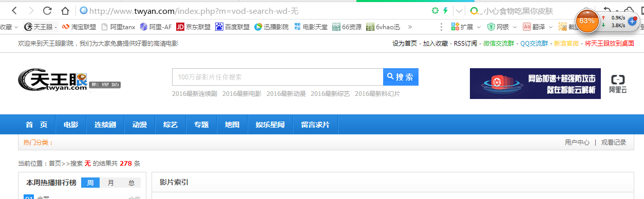Open the 电影 navigation tab
The width and height of the screenshot is (644, 199).
(71, 125)
